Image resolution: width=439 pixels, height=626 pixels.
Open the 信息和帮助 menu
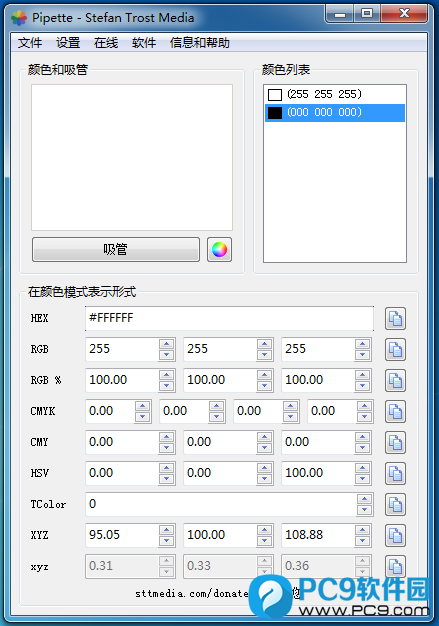coord(200,43)
